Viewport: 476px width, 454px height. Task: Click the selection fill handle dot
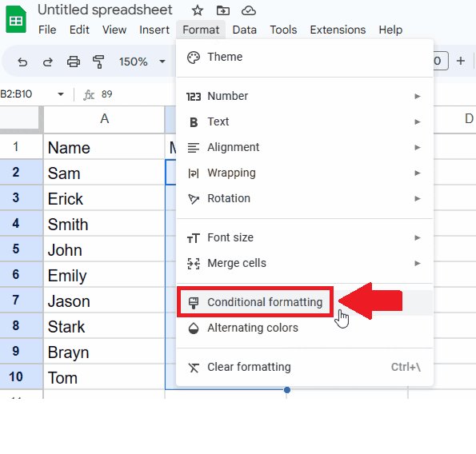[x=287, y=390]
